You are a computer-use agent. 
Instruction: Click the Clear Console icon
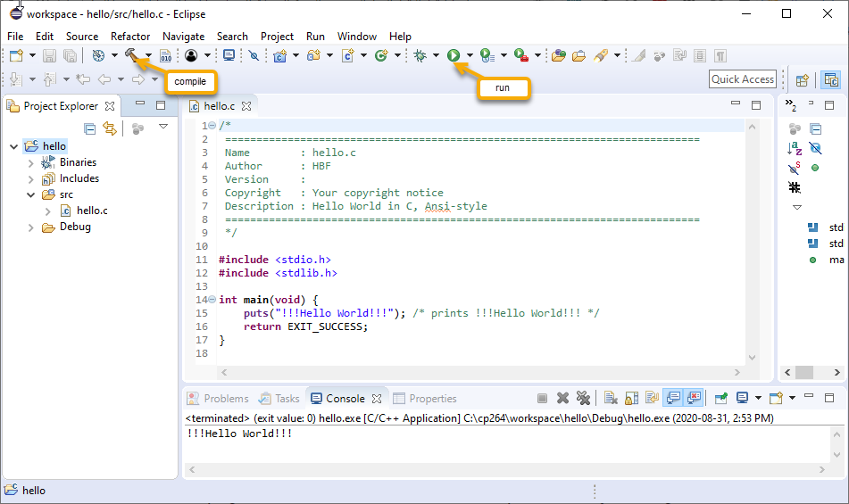pyautogui.click(x=611, y=398)
